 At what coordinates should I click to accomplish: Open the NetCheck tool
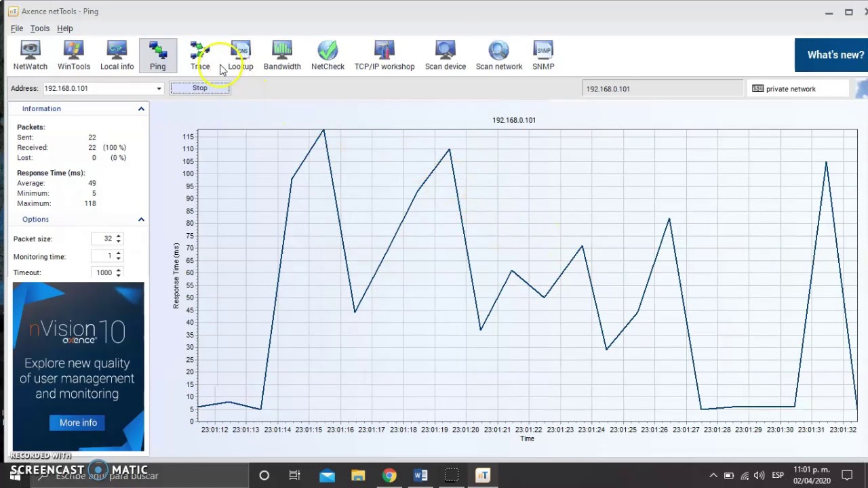tap(328, 56)
